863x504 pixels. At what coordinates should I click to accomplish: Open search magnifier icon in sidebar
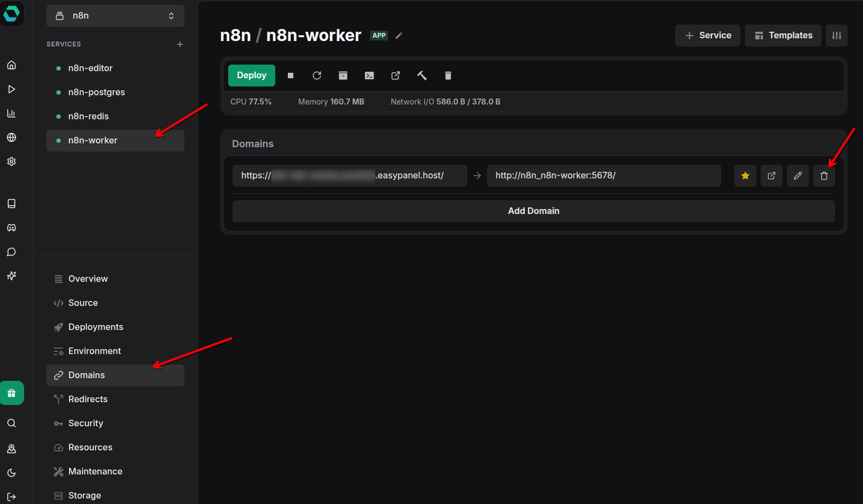[11, 423]
